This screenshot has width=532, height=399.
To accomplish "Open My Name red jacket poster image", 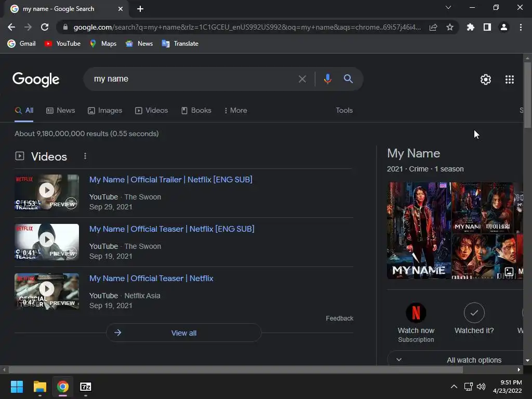I will pos(419,231).
